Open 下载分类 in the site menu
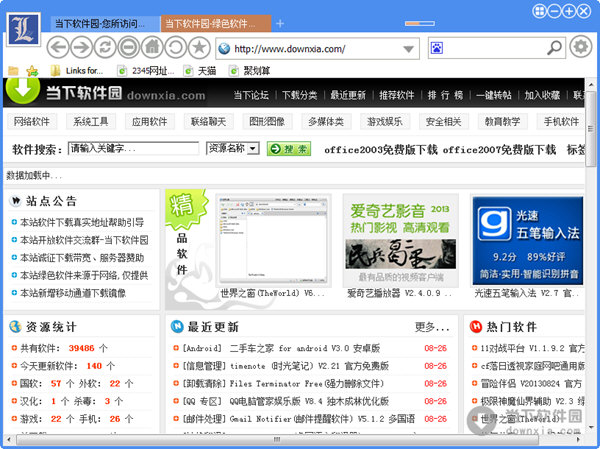The image size is (600, 449). (300, 95)
